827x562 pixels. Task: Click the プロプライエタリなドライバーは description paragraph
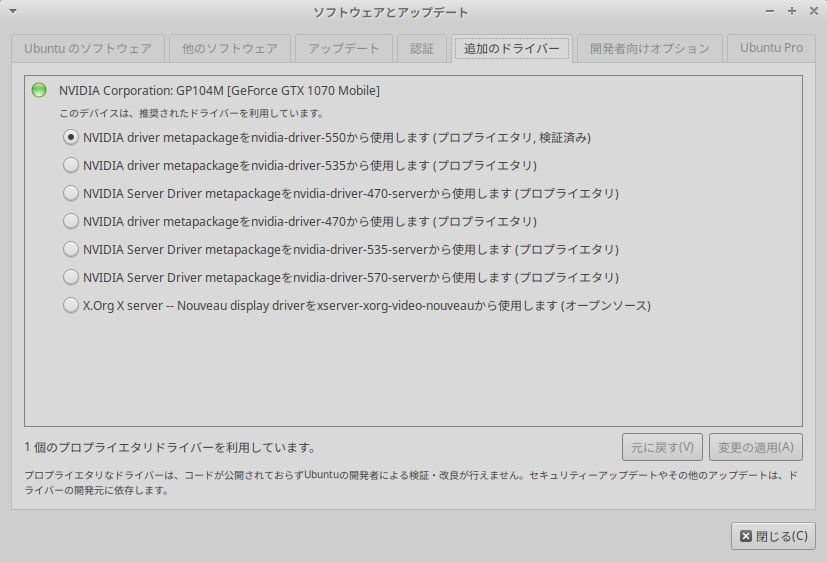click(411, 482)
